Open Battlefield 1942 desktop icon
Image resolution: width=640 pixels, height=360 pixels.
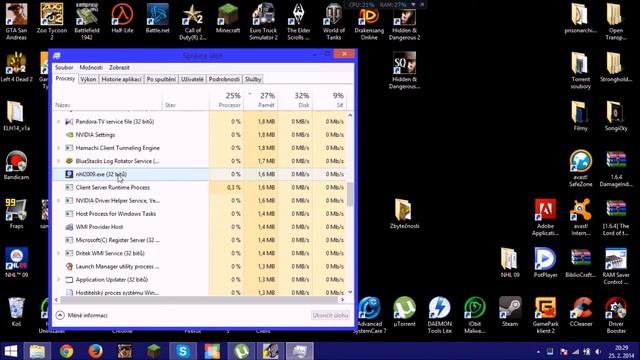[x=87, y=21]
